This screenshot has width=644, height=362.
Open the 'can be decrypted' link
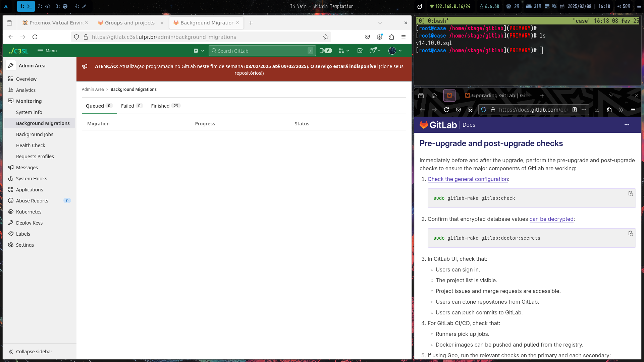(551, 219)
